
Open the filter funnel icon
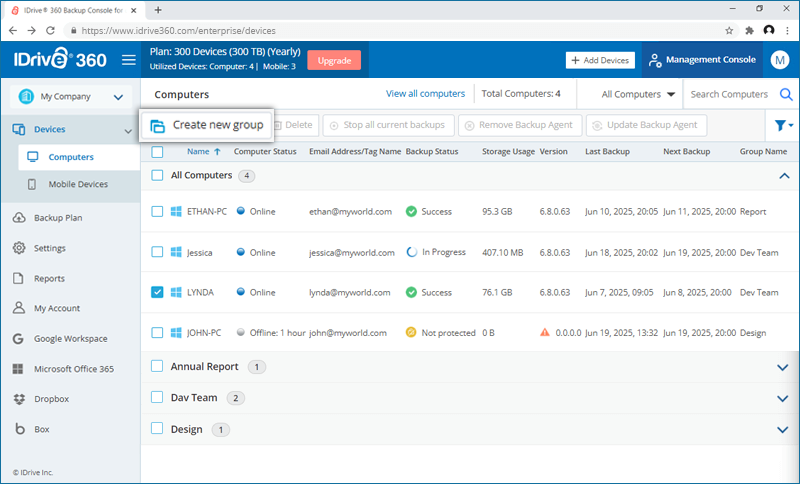pos(780,126)
